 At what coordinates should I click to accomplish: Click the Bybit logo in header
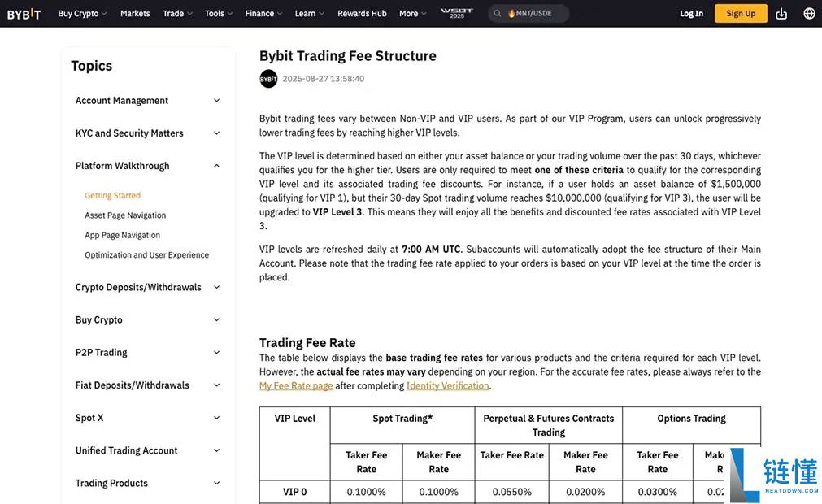click(x=24, y=14)
